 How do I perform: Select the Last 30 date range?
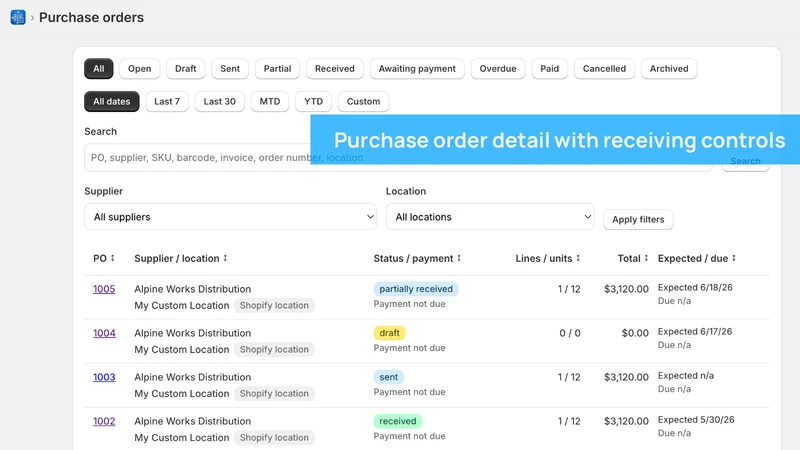tap(219, 102)
